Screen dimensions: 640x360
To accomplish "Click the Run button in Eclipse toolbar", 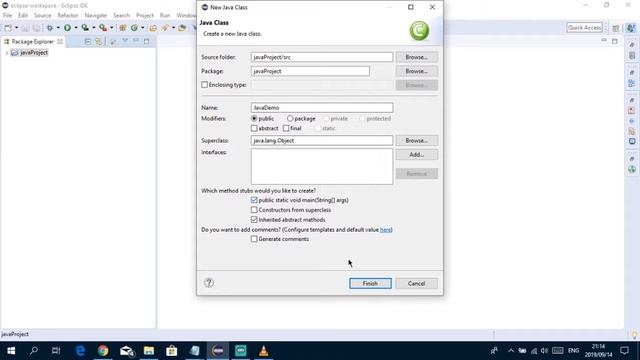I will pos(67,28).
